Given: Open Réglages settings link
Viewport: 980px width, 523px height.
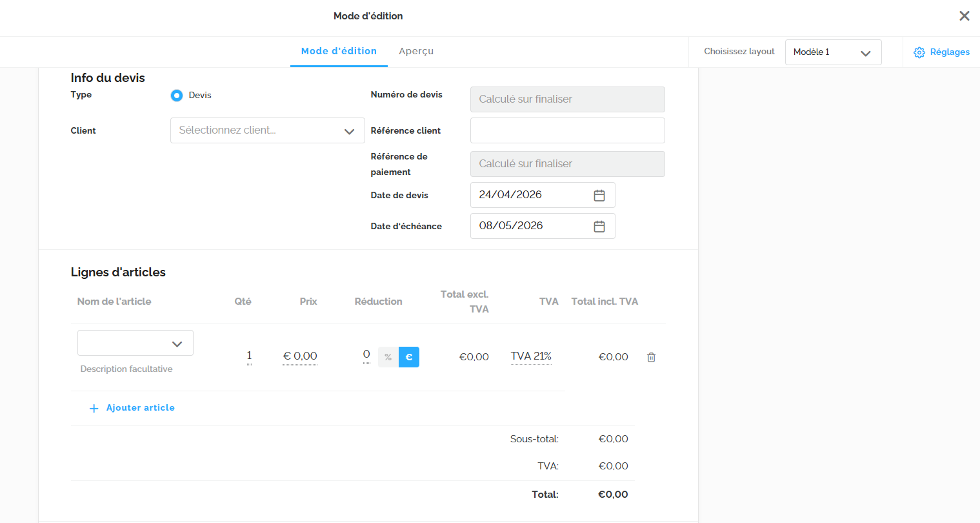Looking at the screenshot, I should (942, 52).
